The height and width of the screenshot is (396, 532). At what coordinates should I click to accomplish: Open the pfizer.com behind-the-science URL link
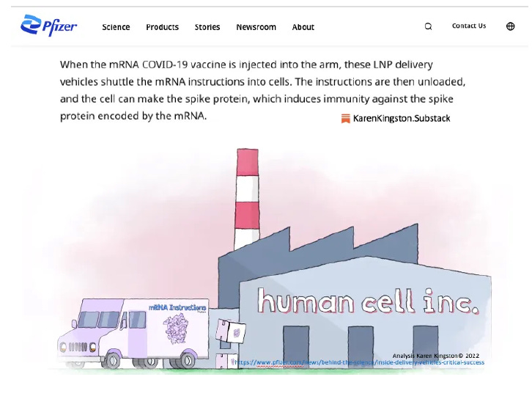pos(360,362)
